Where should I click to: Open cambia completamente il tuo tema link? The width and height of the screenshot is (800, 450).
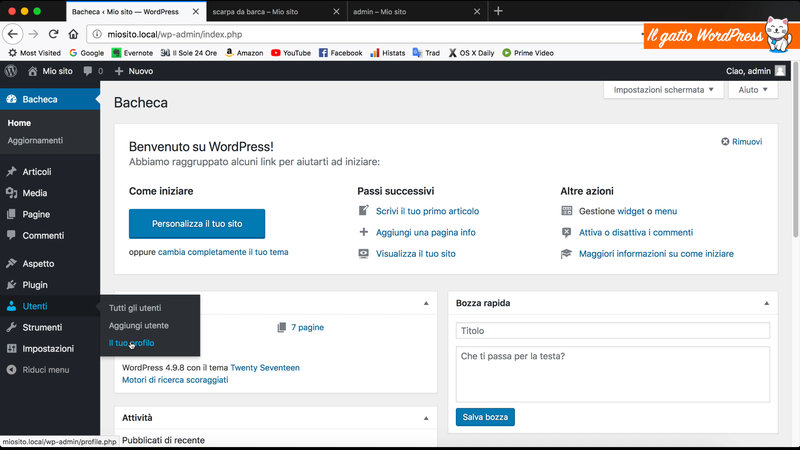[x=223, y=252]
